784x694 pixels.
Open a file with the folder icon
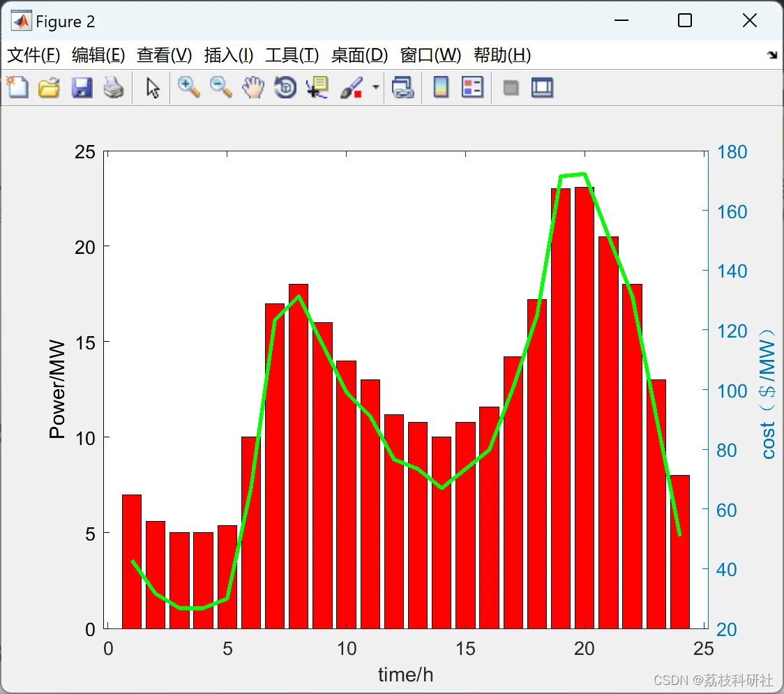coord(50,87)
